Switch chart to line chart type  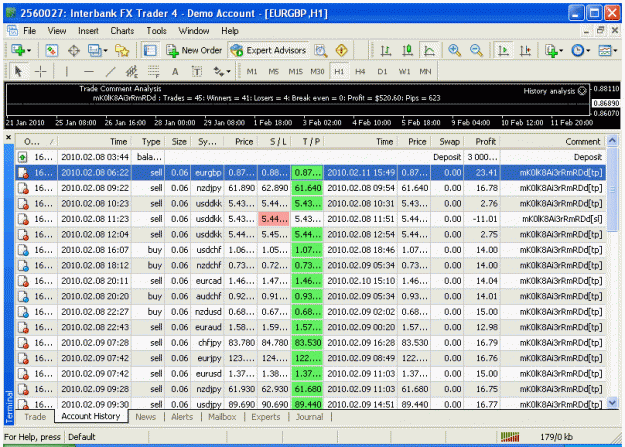(x=429, y=50)
